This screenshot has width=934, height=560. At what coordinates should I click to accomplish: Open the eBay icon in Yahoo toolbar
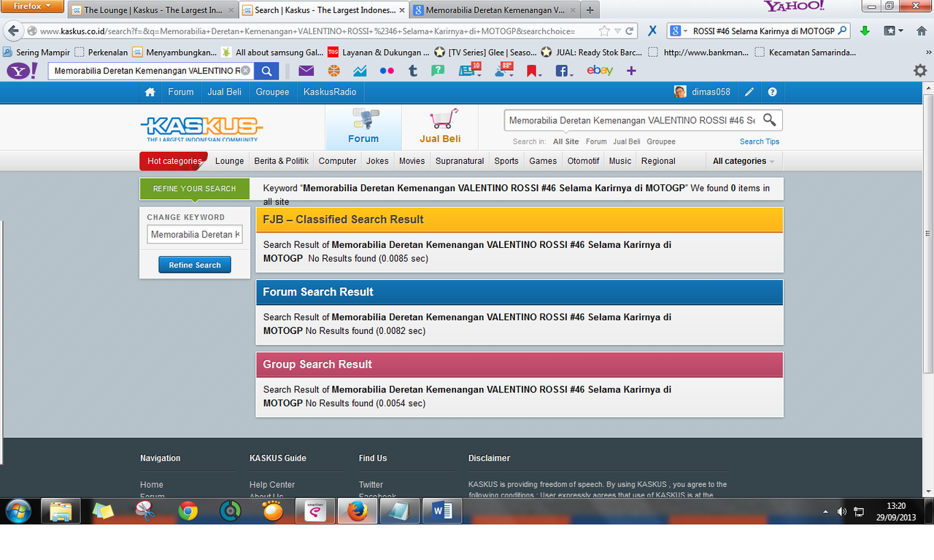pyautogui.click(x=600, y=70)
